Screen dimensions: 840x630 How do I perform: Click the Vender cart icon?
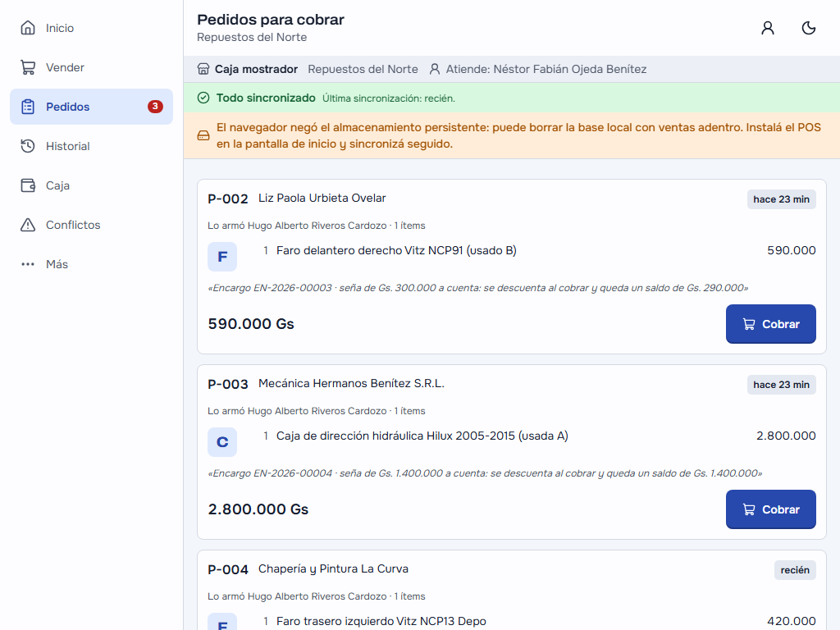click(28, 67)
